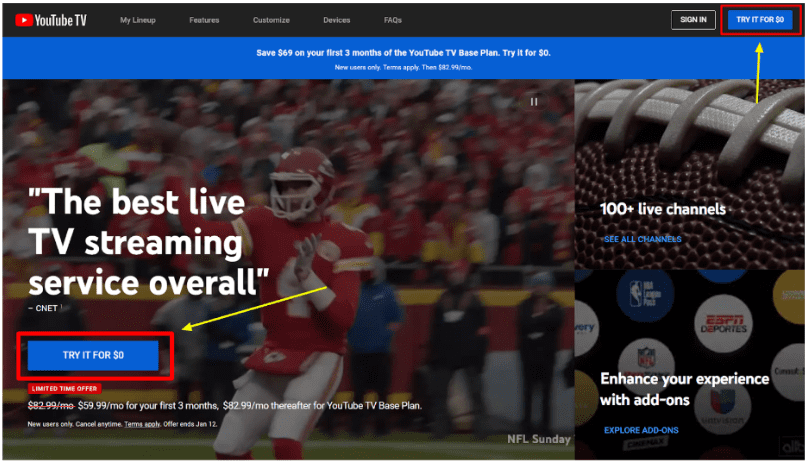805x463 pixels.
Task: Click the YouTube TV logo
Action: (x=51, y=20)
